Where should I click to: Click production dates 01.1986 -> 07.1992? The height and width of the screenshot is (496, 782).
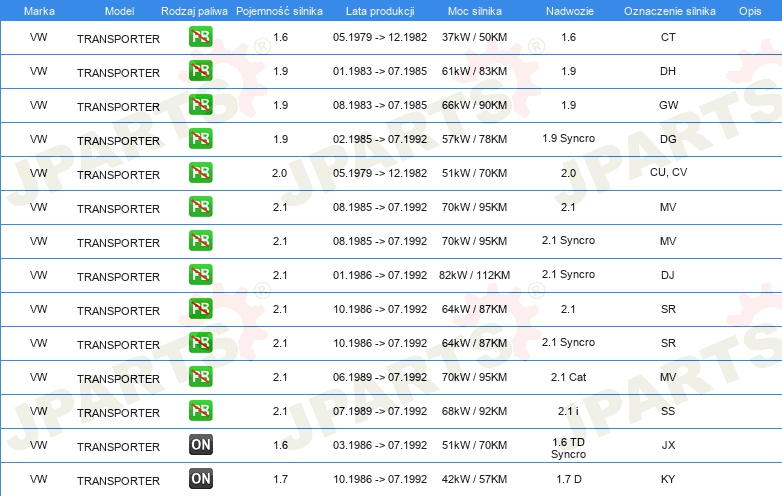point(380,275)
